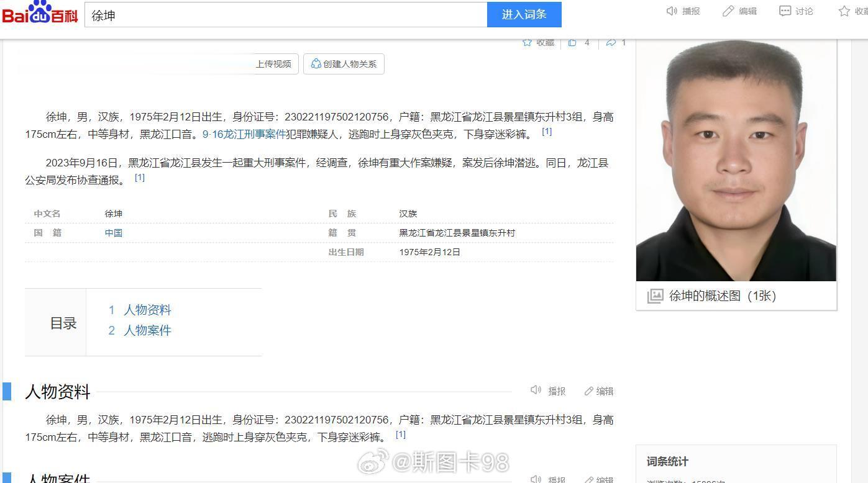Click the 上传视频 button

click(x=274, y=64)
